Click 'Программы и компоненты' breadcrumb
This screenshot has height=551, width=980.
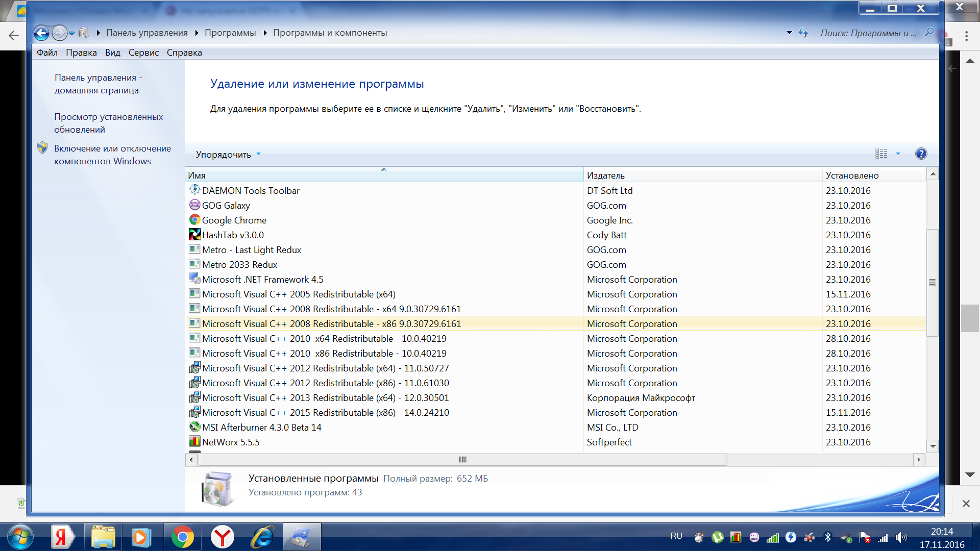[x=330, y=33]
